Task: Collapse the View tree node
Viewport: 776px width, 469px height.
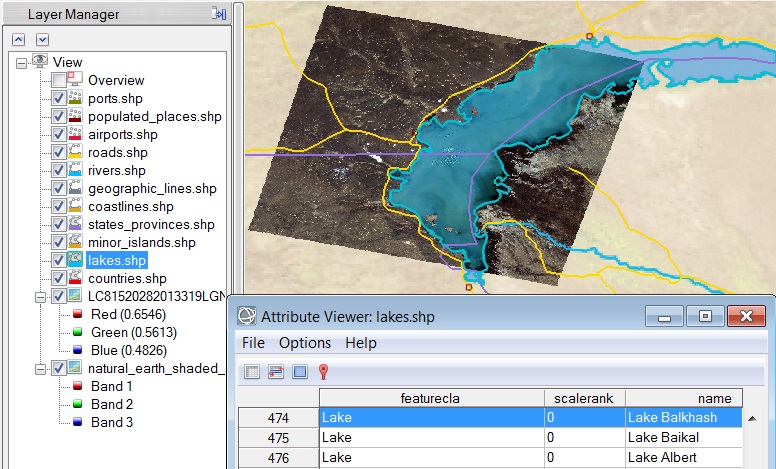Action: tap(22, 62)
